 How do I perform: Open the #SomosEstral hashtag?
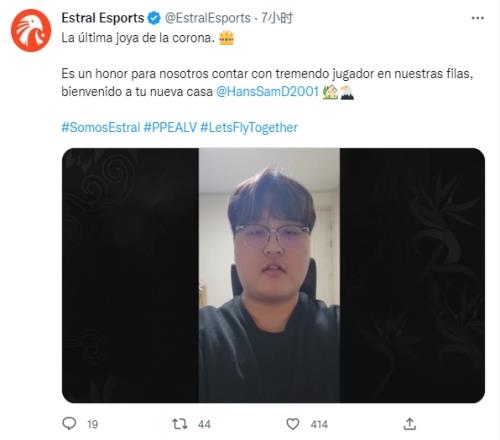(x=101, y=127)
